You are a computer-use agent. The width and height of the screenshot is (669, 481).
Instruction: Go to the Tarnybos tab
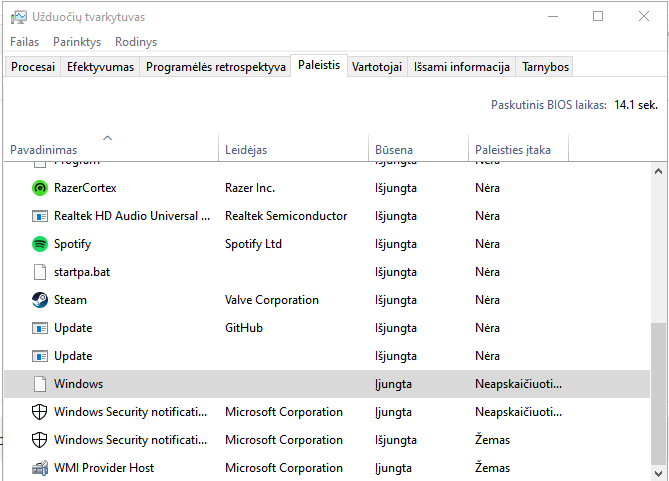tap(545, 67)
